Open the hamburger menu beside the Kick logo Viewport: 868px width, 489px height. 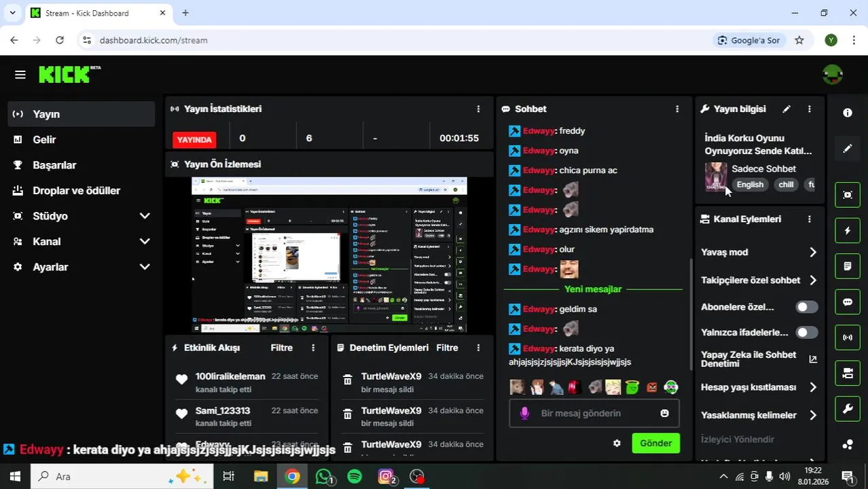tap(20, 75)
